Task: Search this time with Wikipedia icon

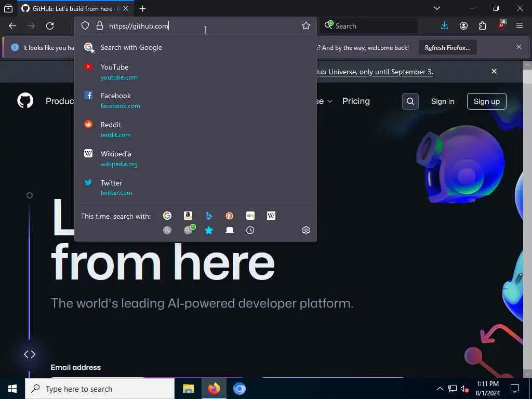Action: click(271, 216)
